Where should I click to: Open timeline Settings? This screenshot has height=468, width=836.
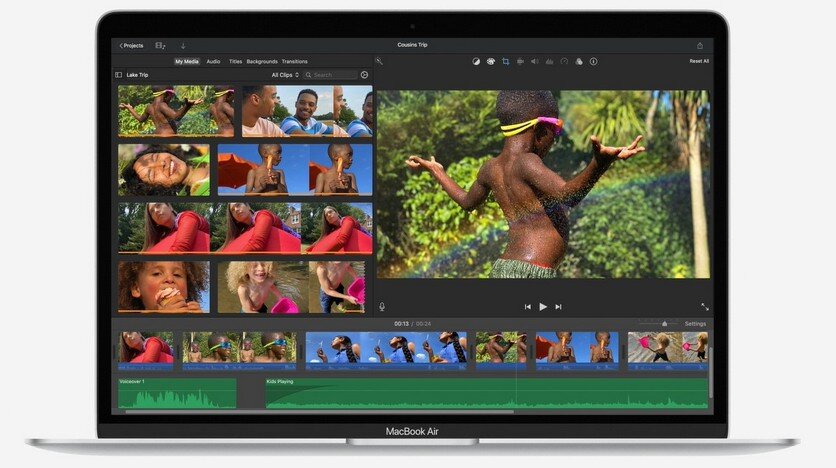695,324
